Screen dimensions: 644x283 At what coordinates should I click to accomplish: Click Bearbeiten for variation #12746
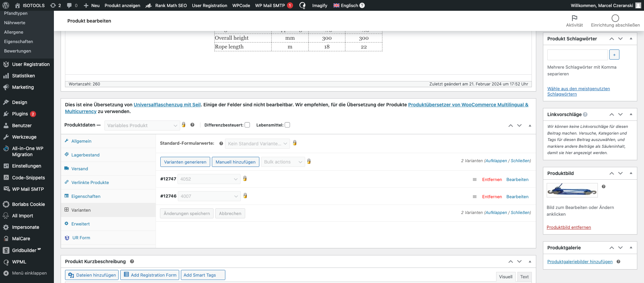pos(517,197)
